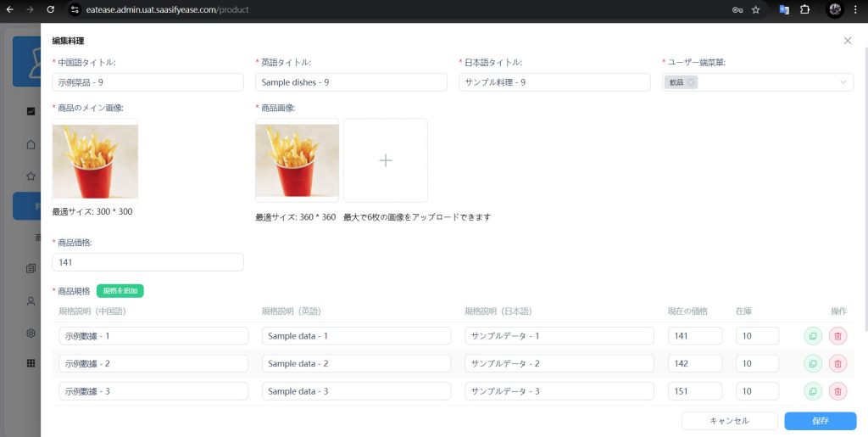Click the dialog's vertical scrollbar

point(865,187)
